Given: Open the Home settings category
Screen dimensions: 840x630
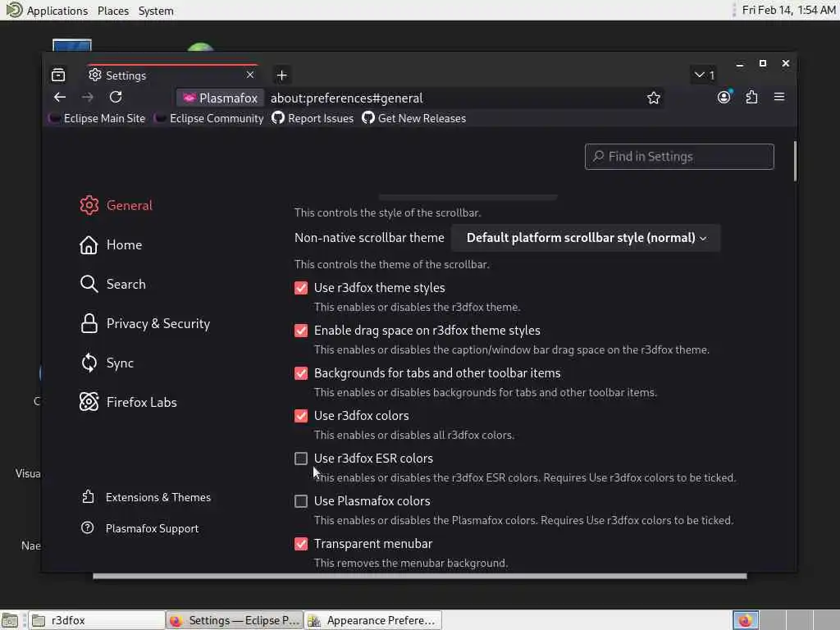Looking at the screenshot, I should tap(111, 244).
